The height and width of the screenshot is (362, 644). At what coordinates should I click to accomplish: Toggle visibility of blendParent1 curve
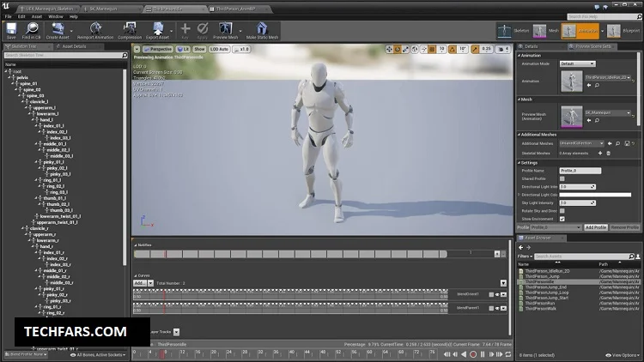pyautogui.click(x=497, y=308)
